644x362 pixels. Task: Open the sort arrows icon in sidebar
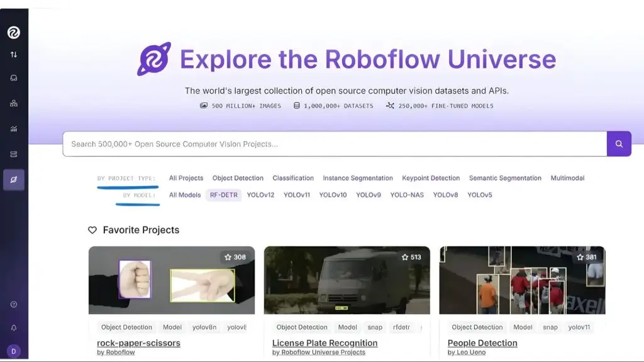click(13, 55)
